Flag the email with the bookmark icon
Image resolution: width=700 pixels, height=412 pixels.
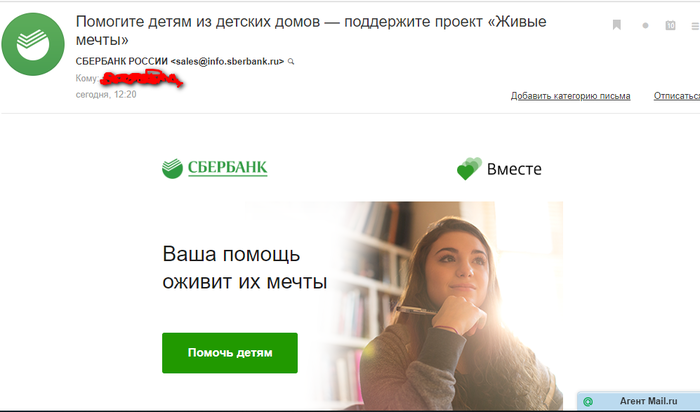coord(617,25)
